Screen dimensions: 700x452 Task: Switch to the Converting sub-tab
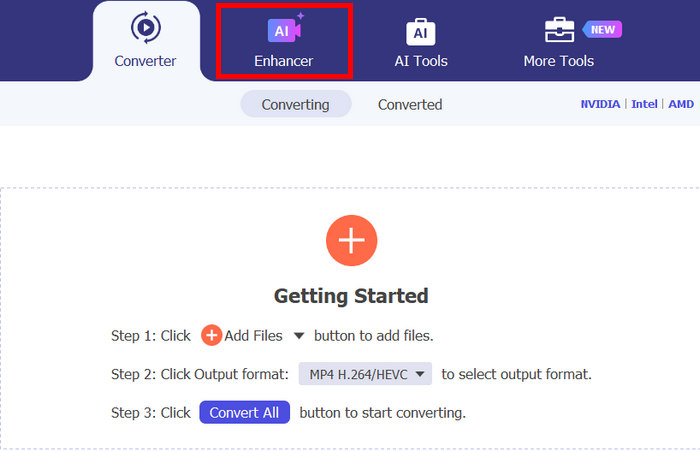tap(296, 104)
